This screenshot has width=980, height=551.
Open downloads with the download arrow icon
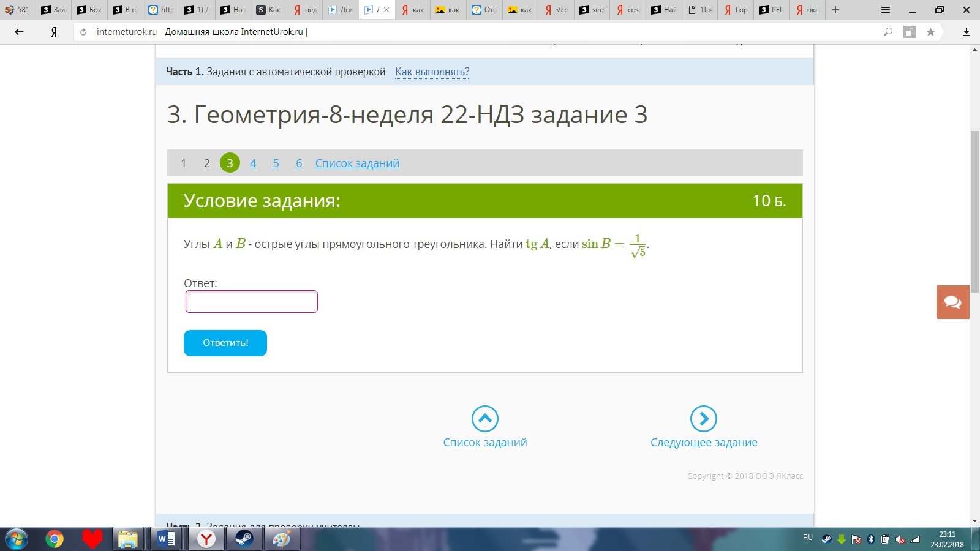[x=967, y=32]
